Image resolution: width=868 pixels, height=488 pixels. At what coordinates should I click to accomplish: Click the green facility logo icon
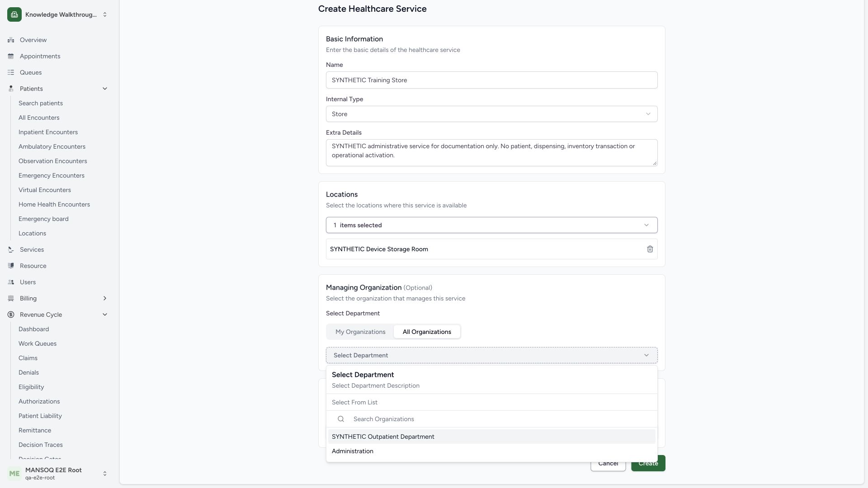click(x=14, y=14)
